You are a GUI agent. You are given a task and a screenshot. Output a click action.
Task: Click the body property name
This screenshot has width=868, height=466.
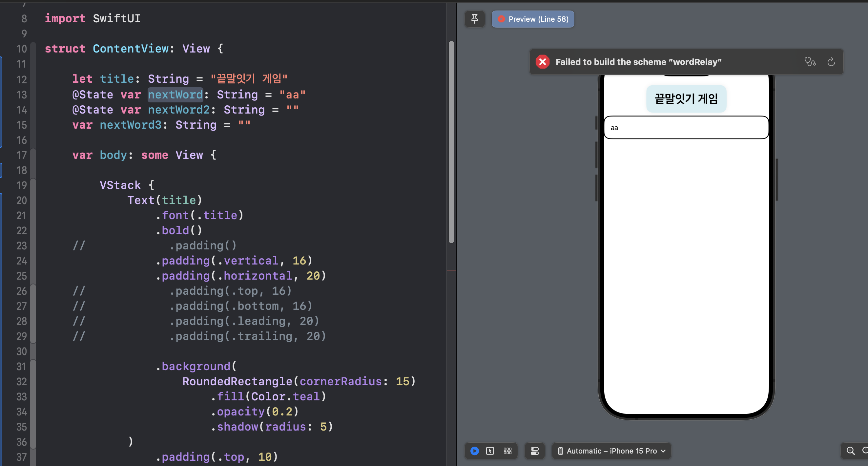(114, 155)
